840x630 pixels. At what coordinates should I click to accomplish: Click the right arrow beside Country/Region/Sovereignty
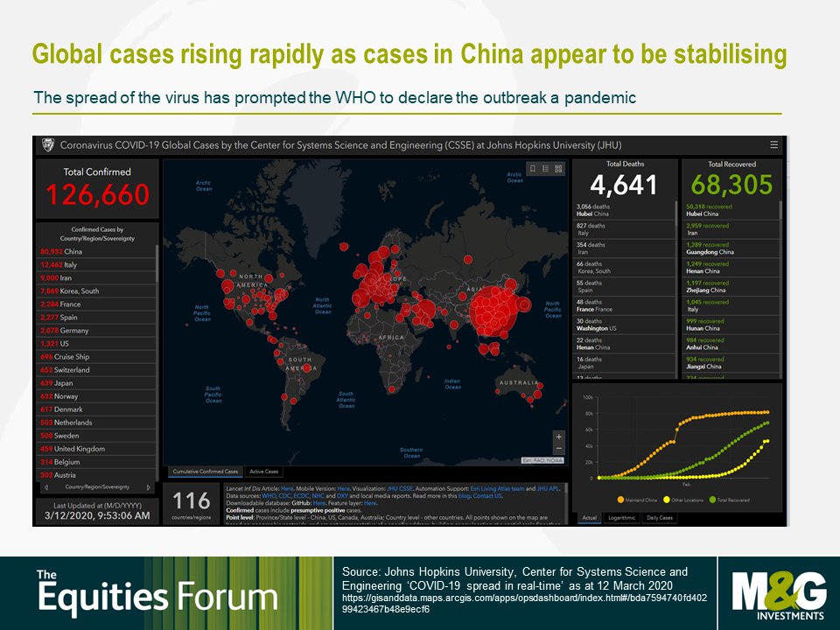click(149, 487)
